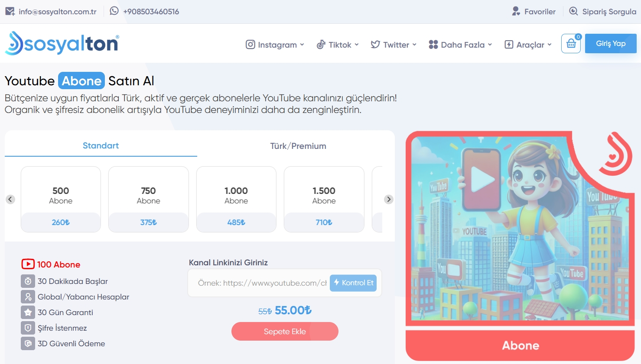Click the Daha Fazla grid icon
This screenshot has height=364, width=641.
[433, 45]
